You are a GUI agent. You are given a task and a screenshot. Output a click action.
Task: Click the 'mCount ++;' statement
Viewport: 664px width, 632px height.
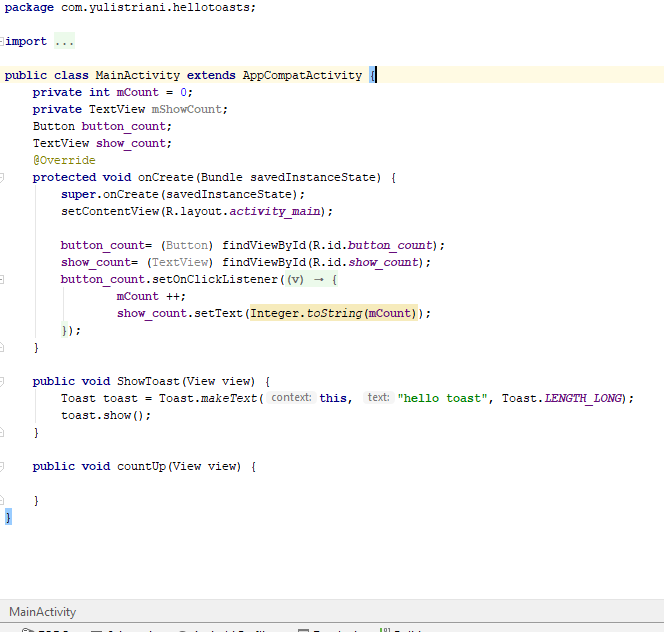[151, 297]
